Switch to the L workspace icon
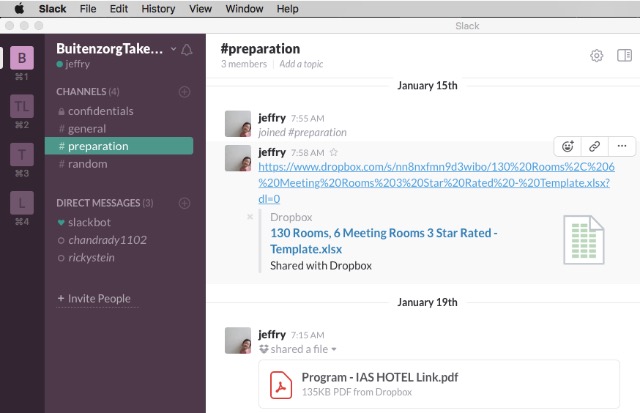This screenshot has width=640, height=413. (x=22, y=202)
